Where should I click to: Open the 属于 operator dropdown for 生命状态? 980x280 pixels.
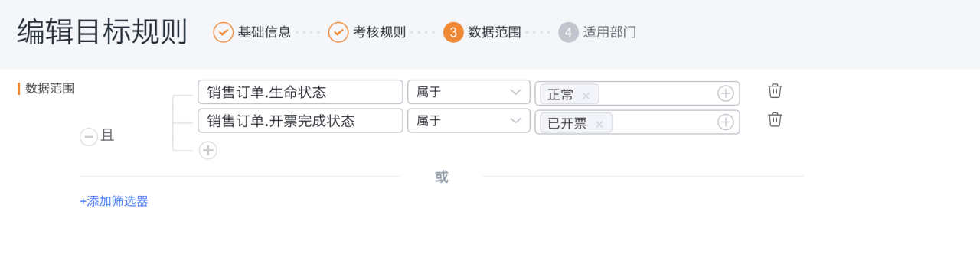469,92
